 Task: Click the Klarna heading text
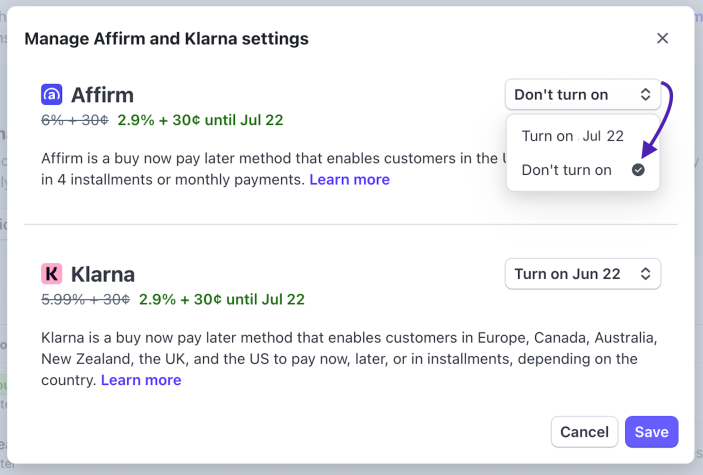coord(103,274)
